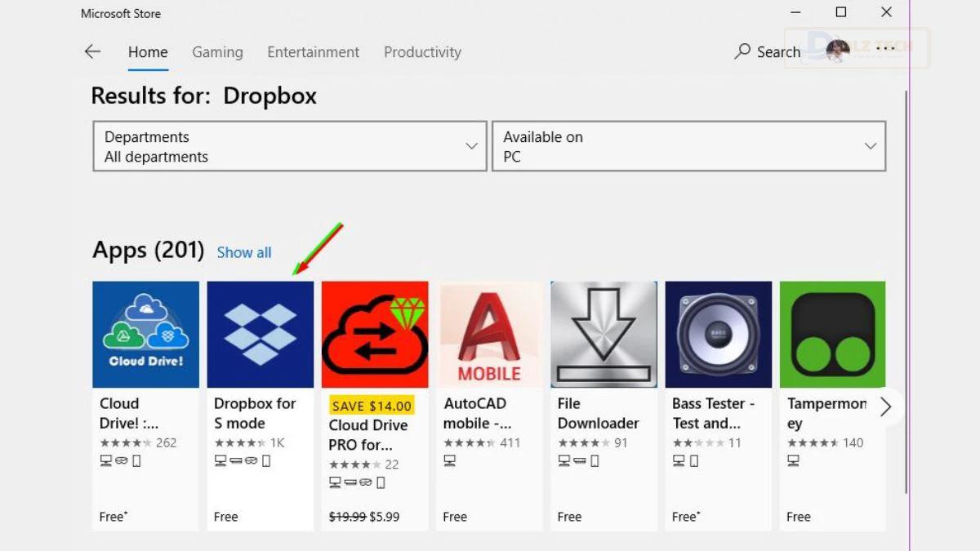The width and height of the screenshot is (980, 551).
Task: Click the Cloud Drive! title text
Action: tap(129, 413)
